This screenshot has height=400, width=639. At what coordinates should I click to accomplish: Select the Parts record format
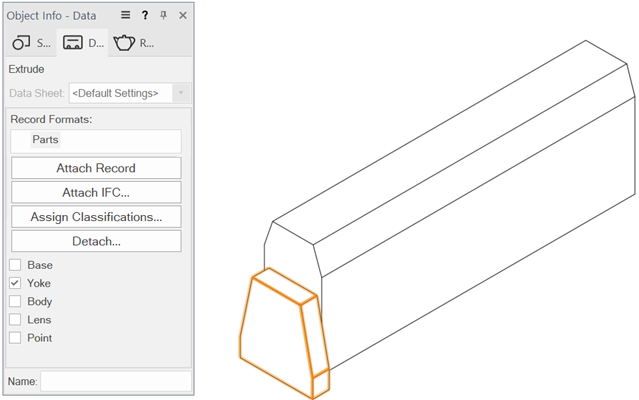45,140
